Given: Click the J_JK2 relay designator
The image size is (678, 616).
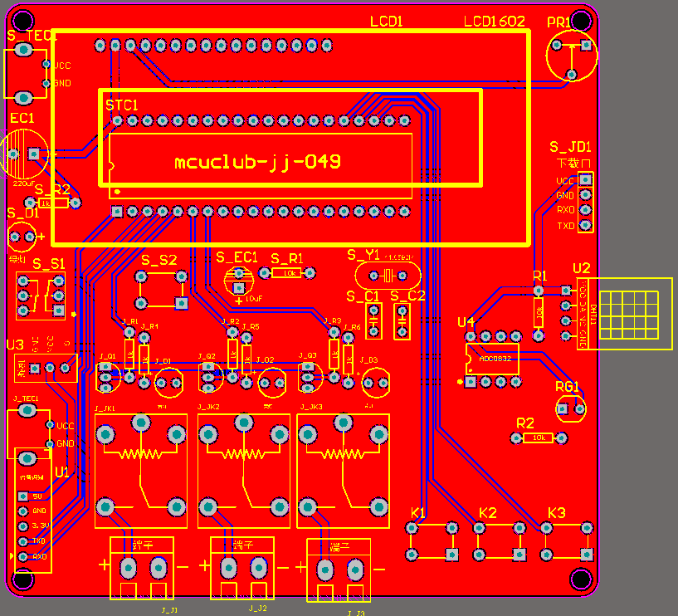Looking at the screenshot, I should click(209, 407).
